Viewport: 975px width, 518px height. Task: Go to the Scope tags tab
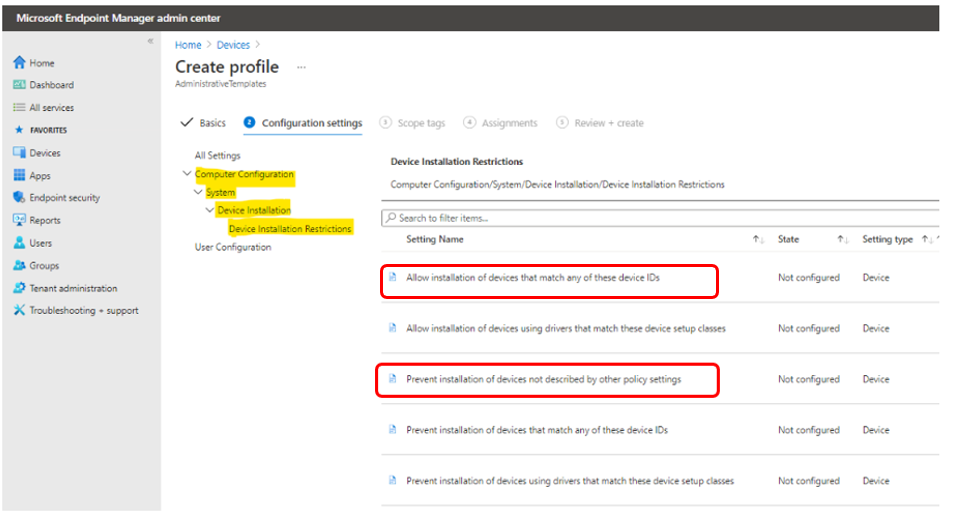tap(412, 123)
